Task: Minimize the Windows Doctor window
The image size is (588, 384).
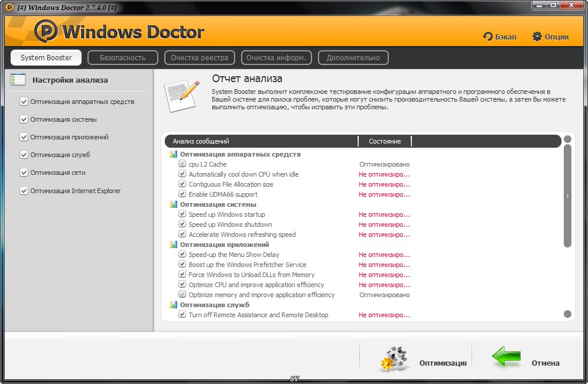Action: 540,5
